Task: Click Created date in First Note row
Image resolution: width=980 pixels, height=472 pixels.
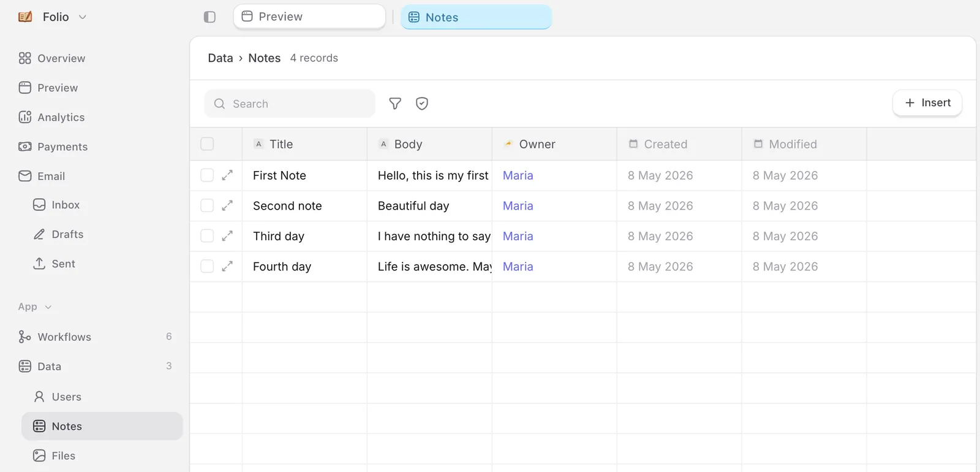Action: click(x=660, y=175)
